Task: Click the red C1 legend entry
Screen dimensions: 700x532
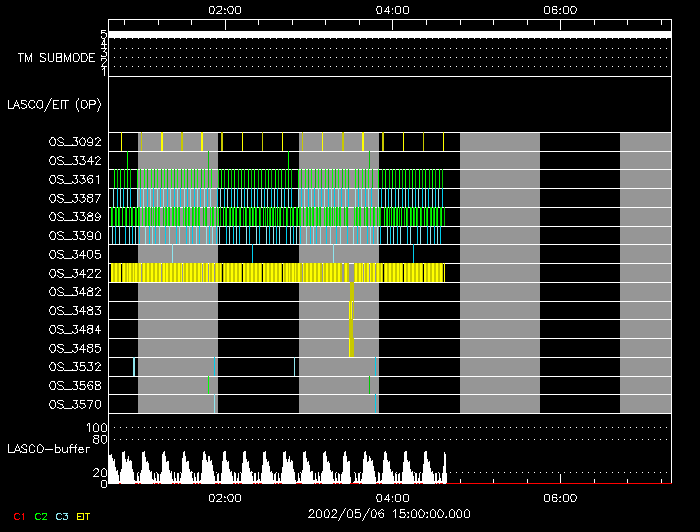Action: (17, 516)
